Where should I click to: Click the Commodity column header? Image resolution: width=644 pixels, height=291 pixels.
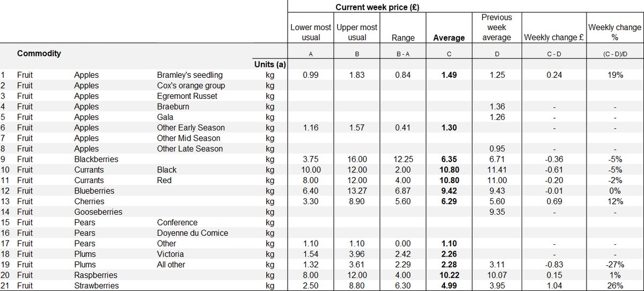pos(39,54)
